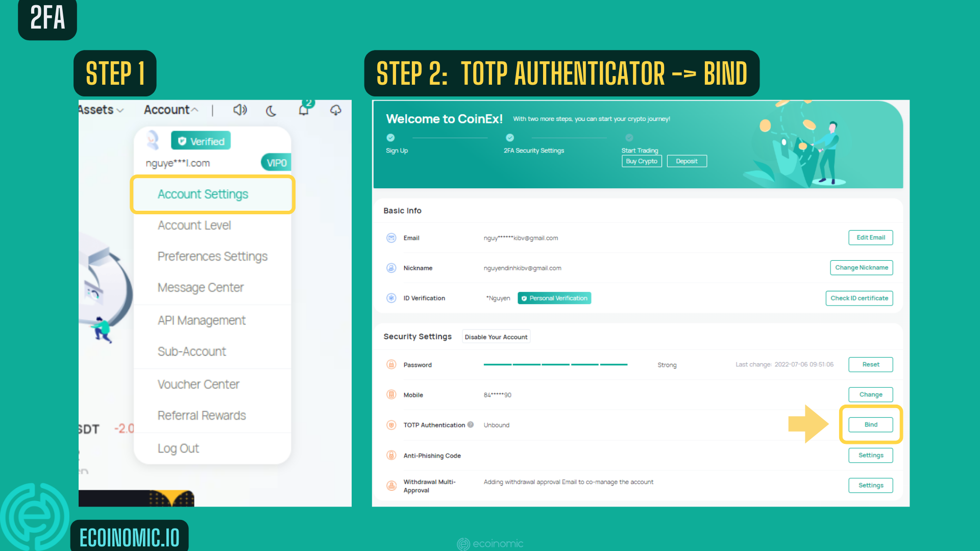Select API Management menu item
The width and height of the screenshot is (980, 551).
point(202,320)
